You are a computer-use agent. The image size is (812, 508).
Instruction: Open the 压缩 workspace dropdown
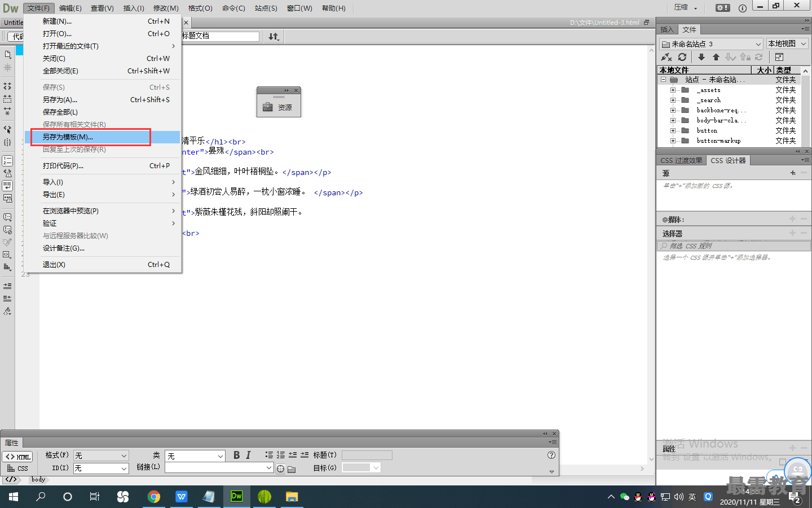pos(686,8)
